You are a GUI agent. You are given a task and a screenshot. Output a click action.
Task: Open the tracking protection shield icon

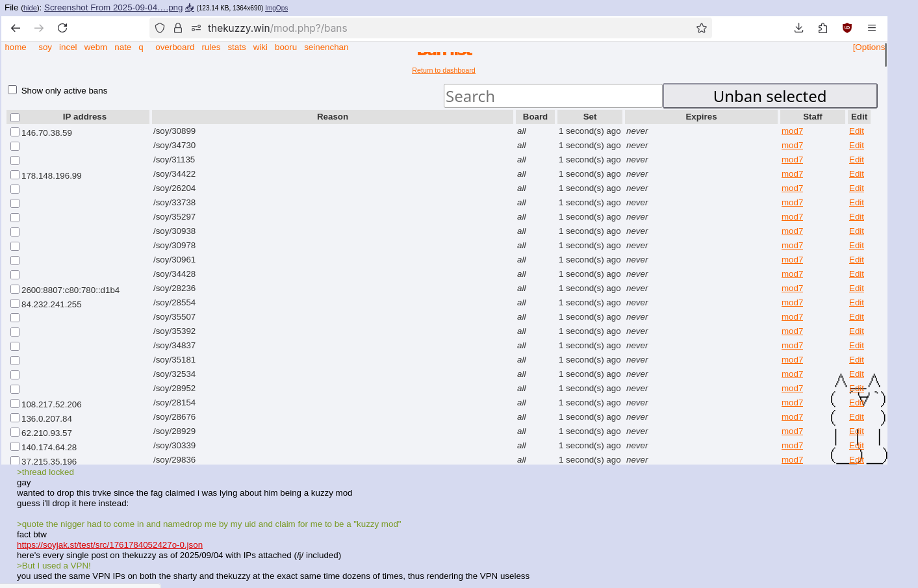[x=160, y=28]
